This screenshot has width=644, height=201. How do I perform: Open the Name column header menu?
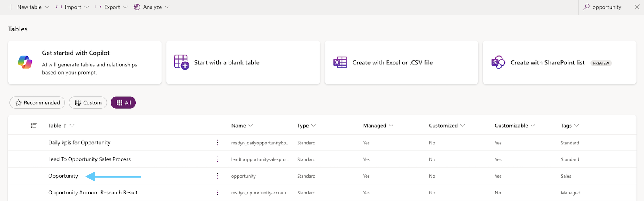point(242,126)
